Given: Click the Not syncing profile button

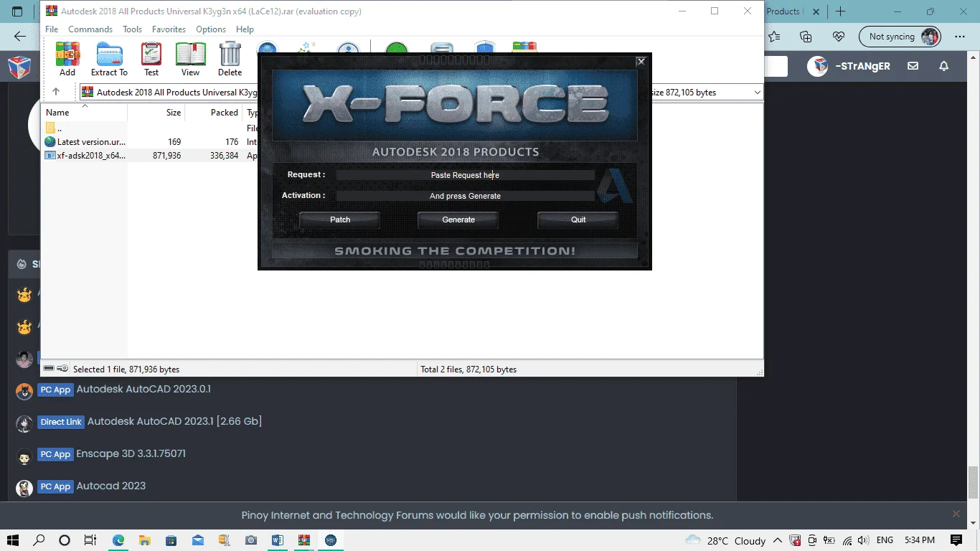Looking at the screenshot, I should 900,37.
